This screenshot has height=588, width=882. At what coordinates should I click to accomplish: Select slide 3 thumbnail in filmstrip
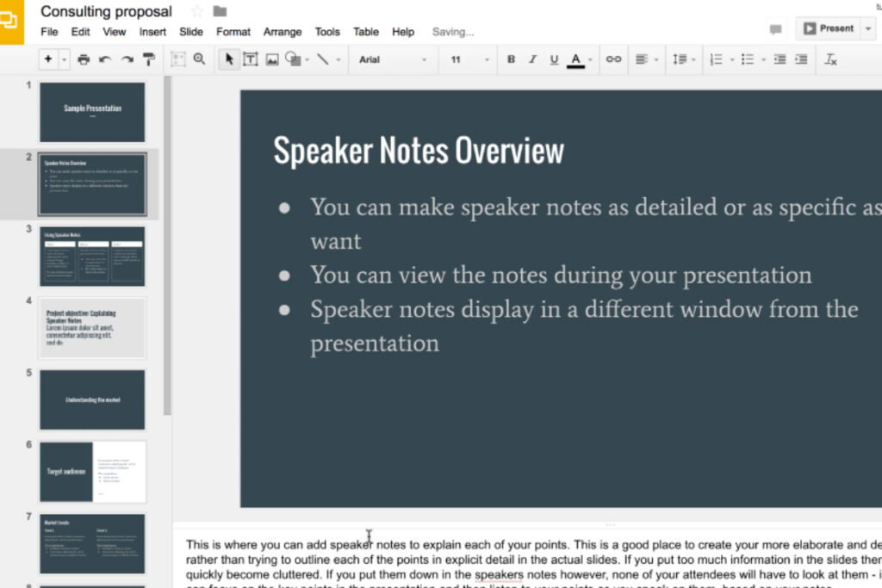pyautogui.click(x=92, y=256)
